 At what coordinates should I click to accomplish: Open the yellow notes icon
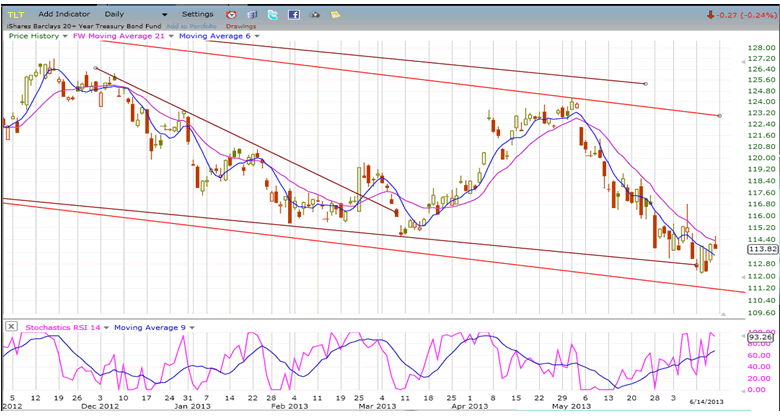pyautogui.click(x=338, y=15)
